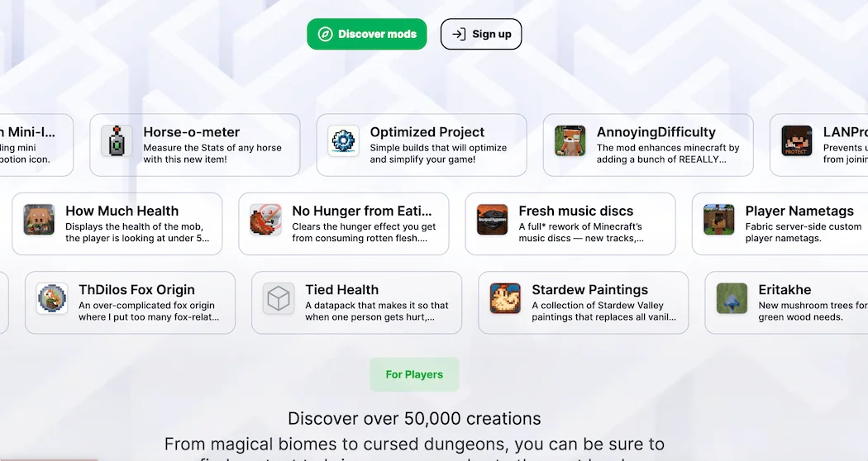Viewport: 868px width, 461px height.
Task: Click the Fresh music discs icon
Action: [x=492, y=219]
